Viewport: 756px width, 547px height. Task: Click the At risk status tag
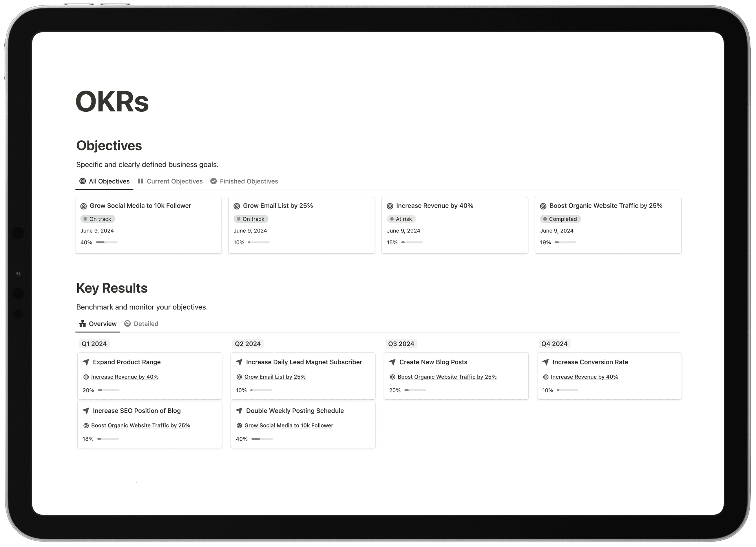(x=401, y=219)
